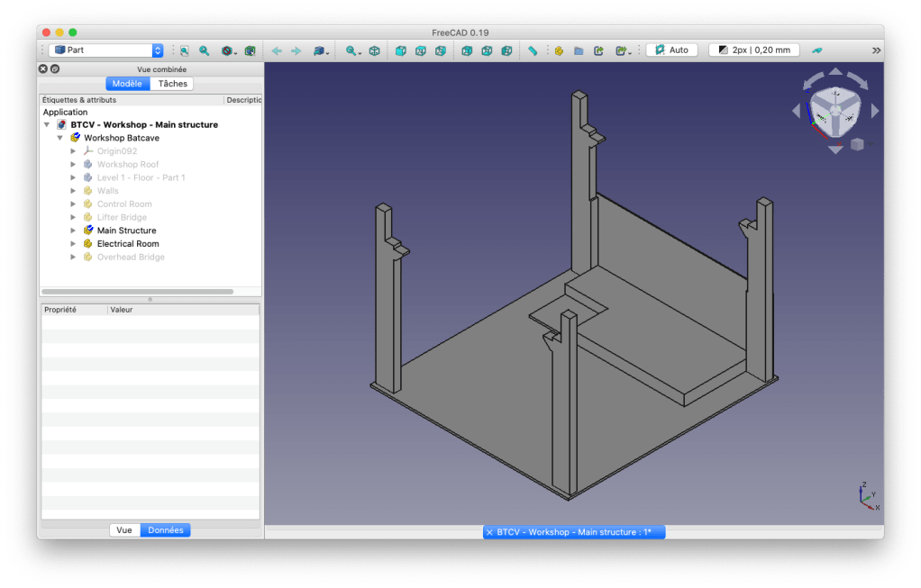Viewport: 921px width, 588px height.
Task: Select the Main Structure tree item
Action: (126, 231)
